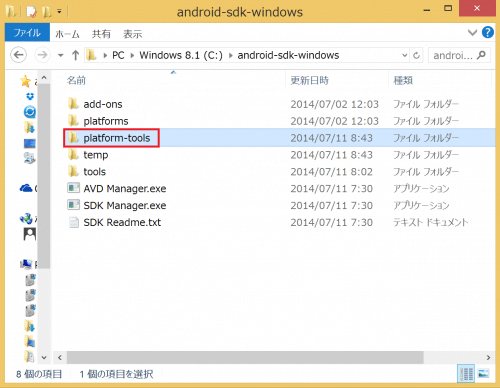
Task: Select the platforms folder icon
Action: pos(73,120)
